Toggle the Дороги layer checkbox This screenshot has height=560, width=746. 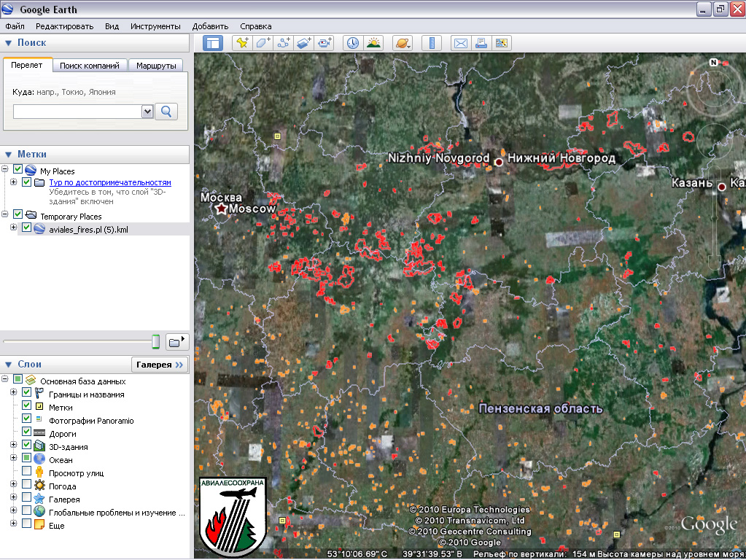coord(27,432)
